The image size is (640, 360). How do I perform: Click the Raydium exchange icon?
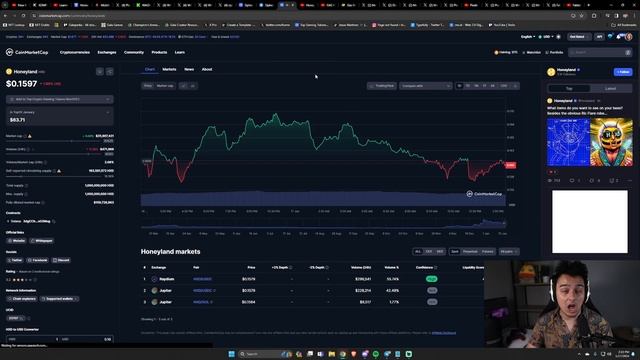point(154,279)
